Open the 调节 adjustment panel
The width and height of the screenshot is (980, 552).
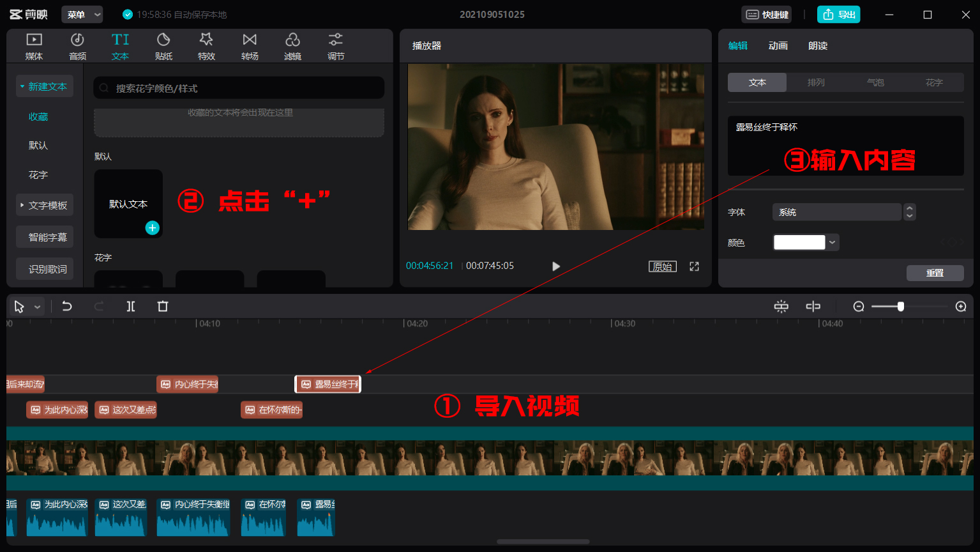(335, 45)
